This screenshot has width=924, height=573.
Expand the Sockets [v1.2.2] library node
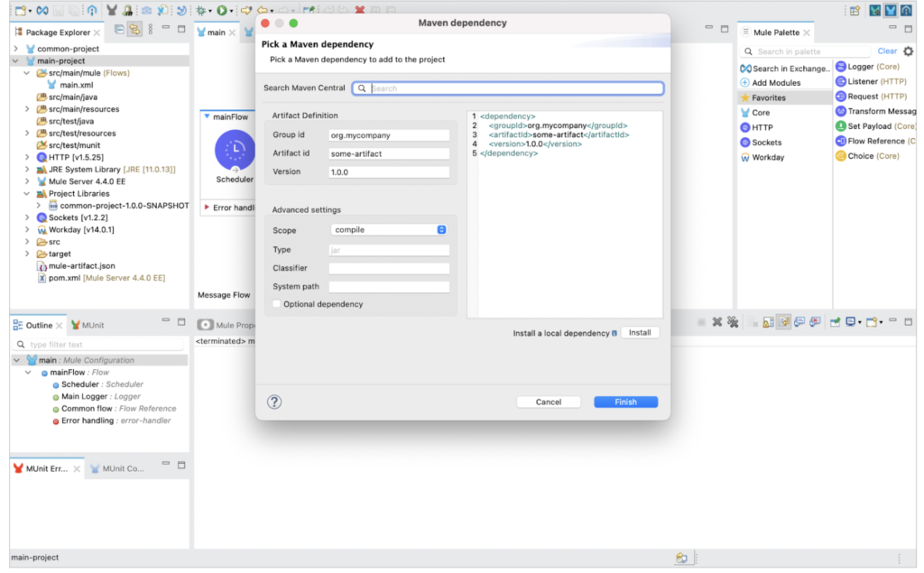point(28,217)
